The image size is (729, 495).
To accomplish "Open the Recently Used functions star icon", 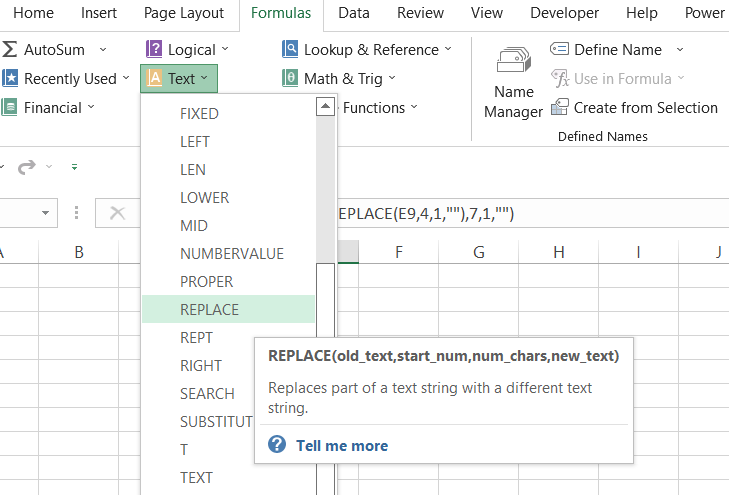I will 10,78.
